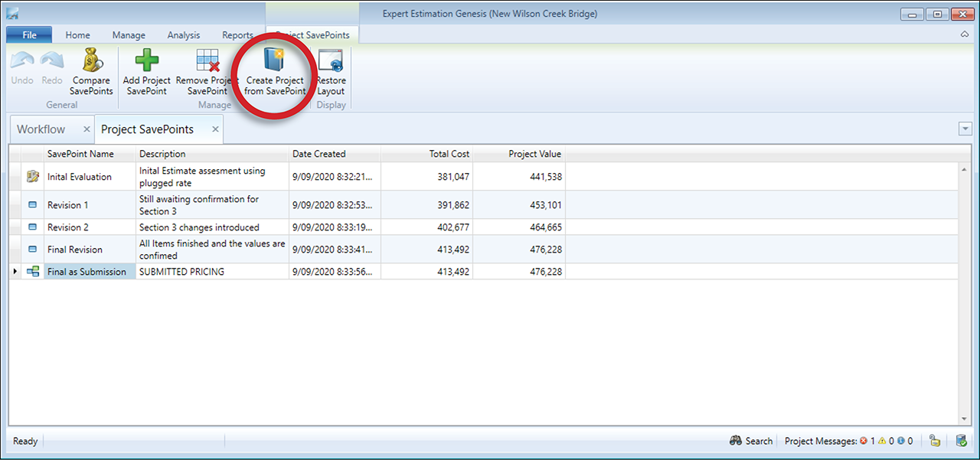Open Search with the binoculars icon
The image size is (980, 460).
tap(736, 441)
